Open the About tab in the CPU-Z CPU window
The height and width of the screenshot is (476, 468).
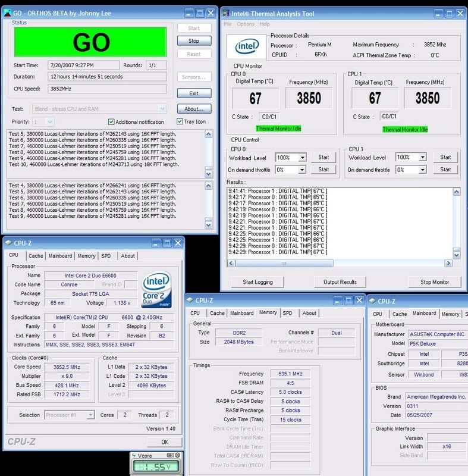pyautogui.click(x=128, y=256)
